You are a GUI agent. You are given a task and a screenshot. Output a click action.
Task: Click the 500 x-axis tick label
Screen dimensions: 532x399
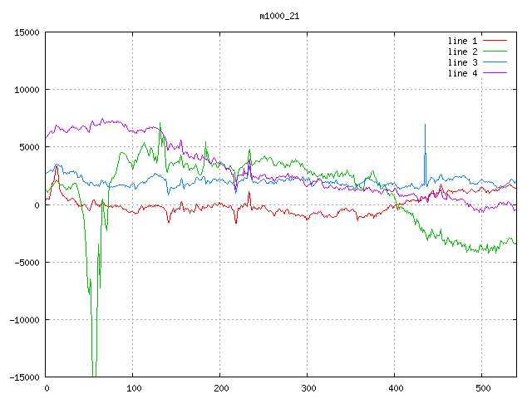pos(481,387)
